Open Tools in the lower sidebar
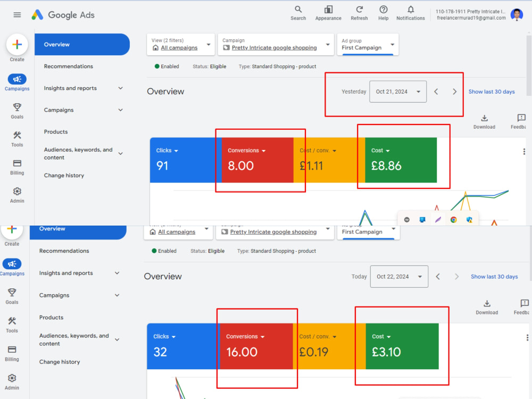Image resolution: width=532 pixels, height=399 pixels. click(x=12, y=325)
